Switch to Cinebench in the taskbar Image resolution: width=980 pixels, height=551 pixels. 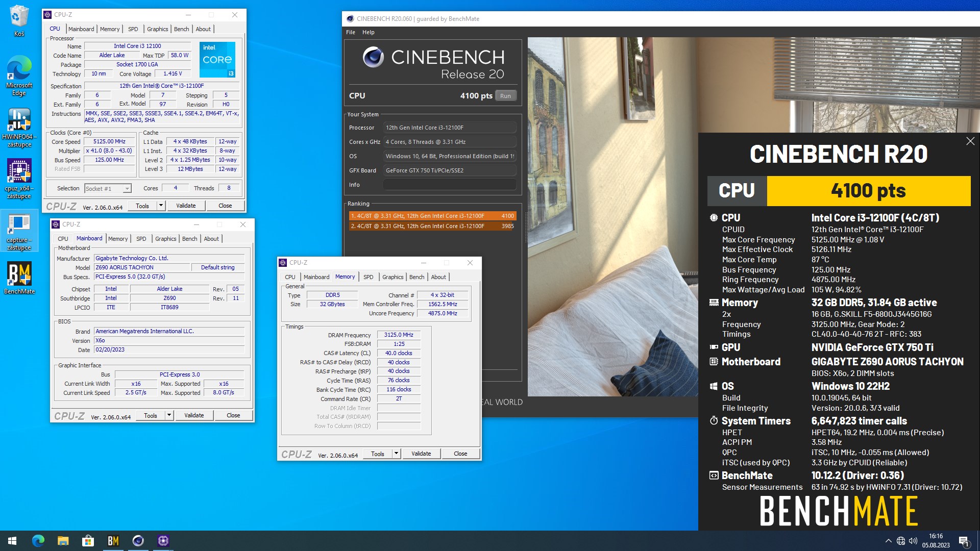click(x=138, y=541)
